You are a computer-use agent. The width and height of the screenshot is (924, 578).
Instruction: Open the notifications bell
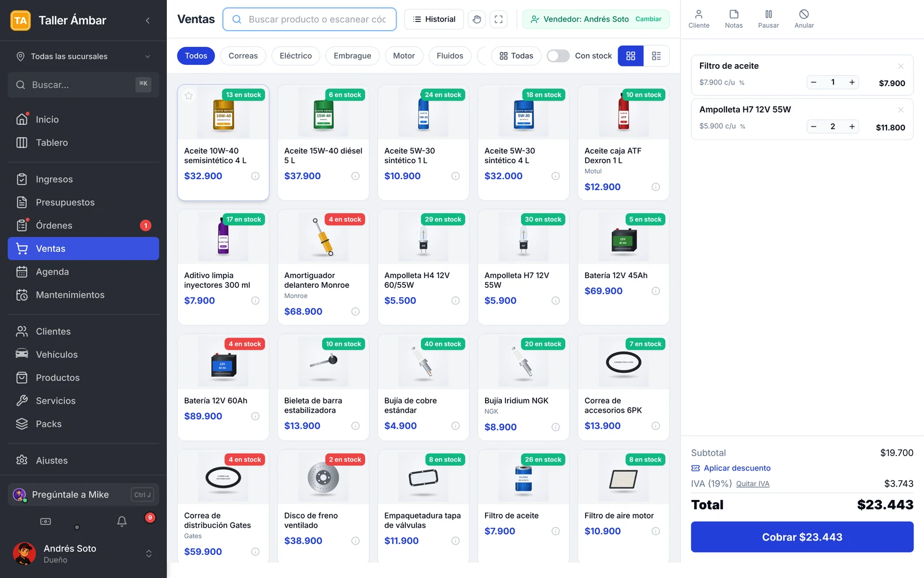pos(122,521)
